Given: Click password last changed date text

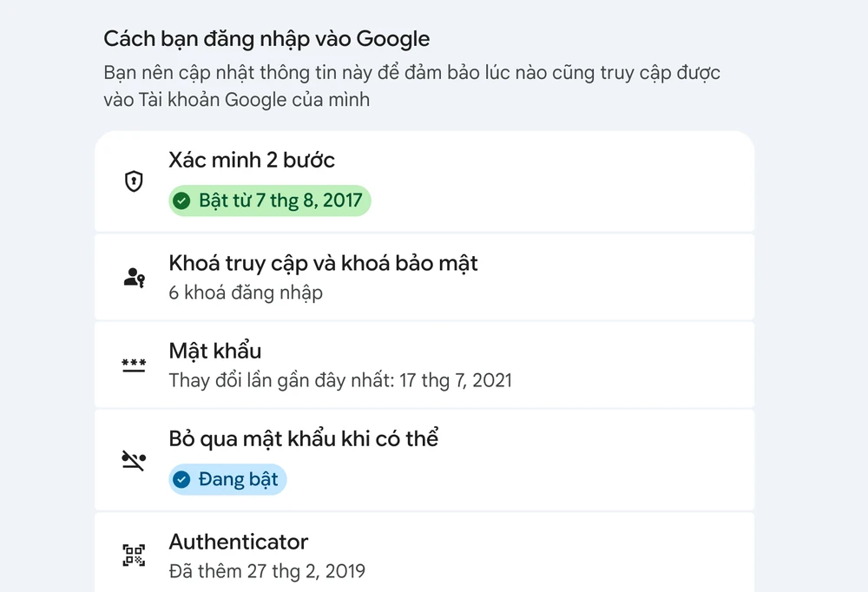Looking at the screenshot, I should (340, 380).
